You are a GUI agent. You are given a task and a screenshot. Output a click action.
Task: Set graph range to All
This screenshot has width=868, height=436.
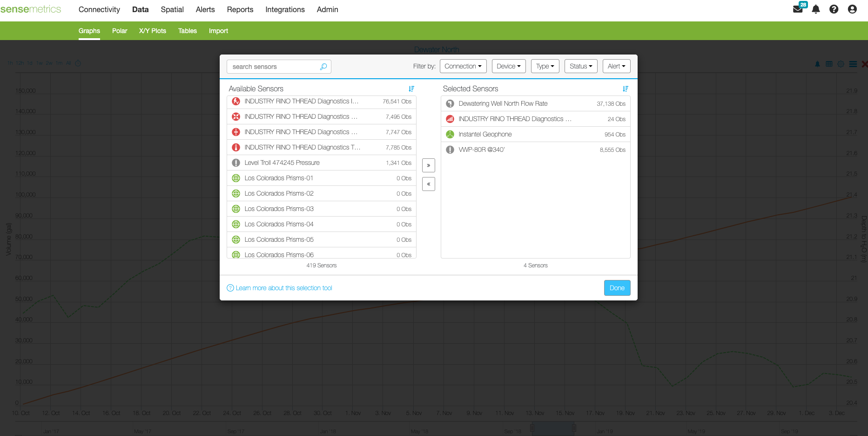pos(68,63)
